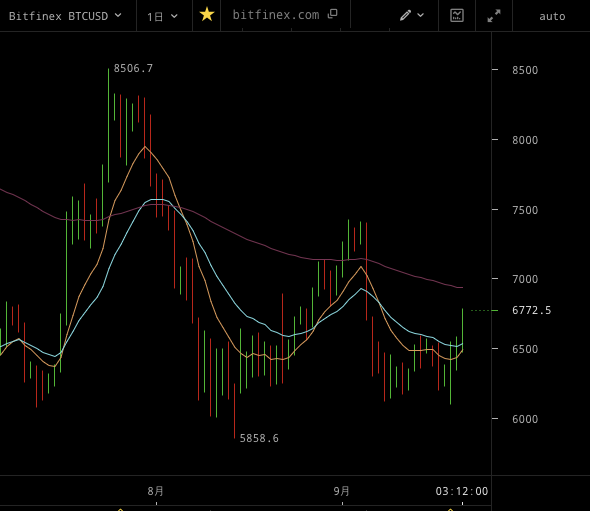The height and width of the screenshot is (511, 590).
Task: Expand chart to fullscreen
Action: [x=494, y=16]
